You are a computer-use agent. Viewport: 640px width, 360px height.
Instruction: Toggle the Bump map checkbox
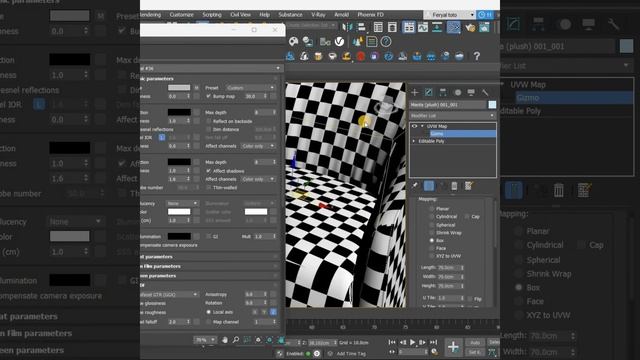point(209,96)
